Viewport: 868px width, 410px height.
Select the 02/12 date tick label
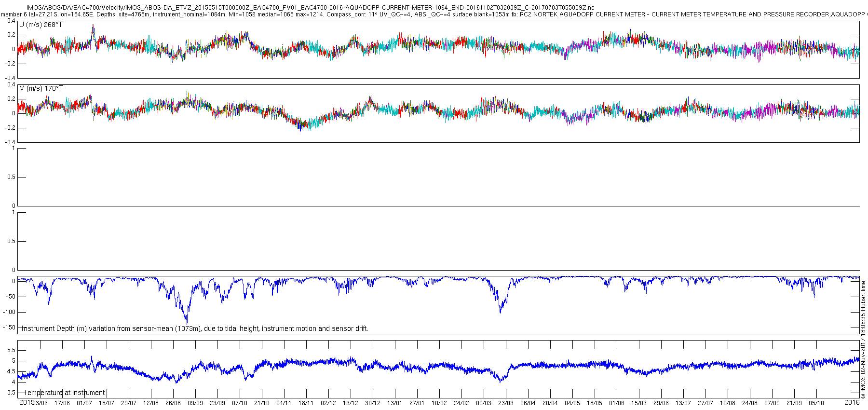328,403
